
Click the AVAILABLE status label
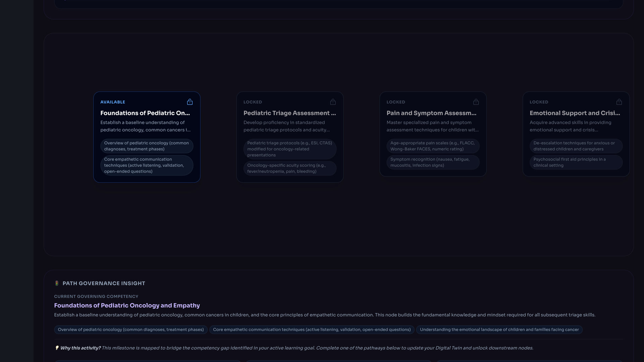113,102
